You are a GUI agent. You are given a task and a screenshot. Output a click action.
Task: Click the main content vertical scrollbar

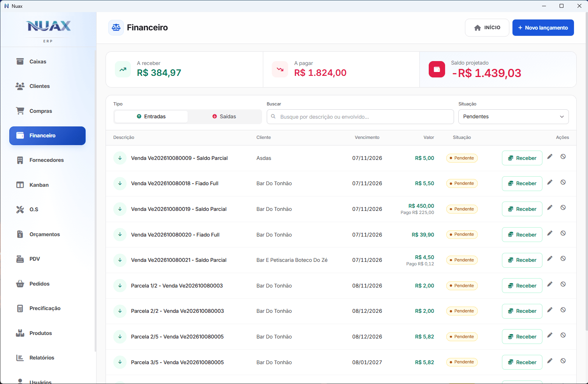(x=586, y=171)
